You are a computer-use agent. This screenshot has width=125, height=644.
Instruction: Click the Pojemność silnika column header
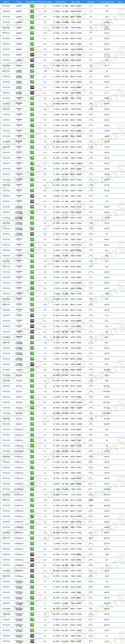pos(45,2)
